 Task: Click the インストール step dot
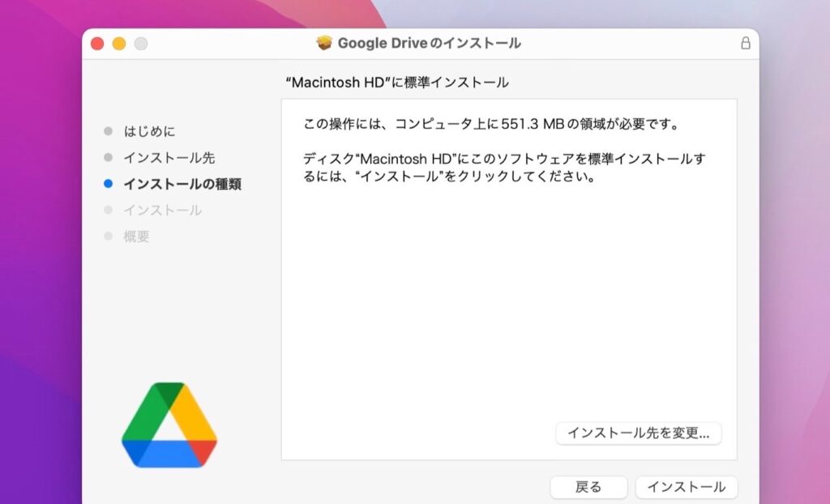coord(108,210)
